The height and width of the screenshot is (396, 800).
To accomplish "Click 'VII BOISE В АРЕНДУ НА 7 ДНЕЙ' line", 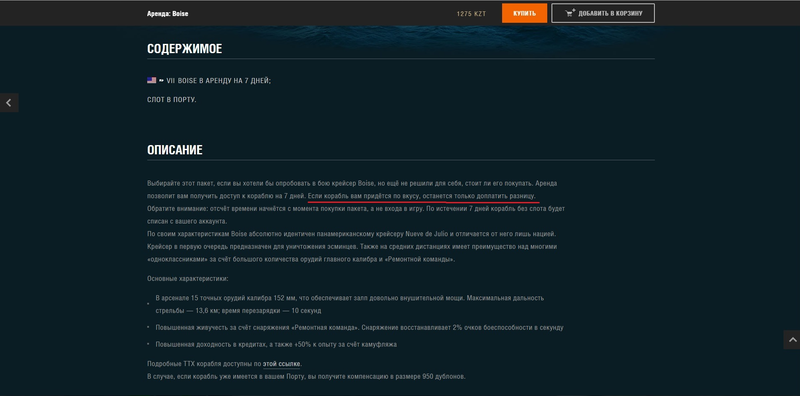I will coord(218,81).
